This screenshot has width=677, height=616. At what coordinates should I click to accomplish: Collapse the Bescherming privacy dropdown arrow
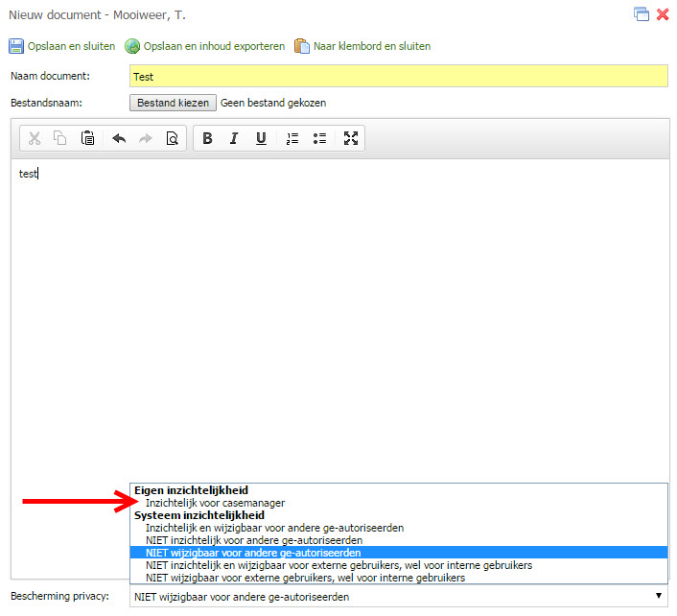pos(659,596)
